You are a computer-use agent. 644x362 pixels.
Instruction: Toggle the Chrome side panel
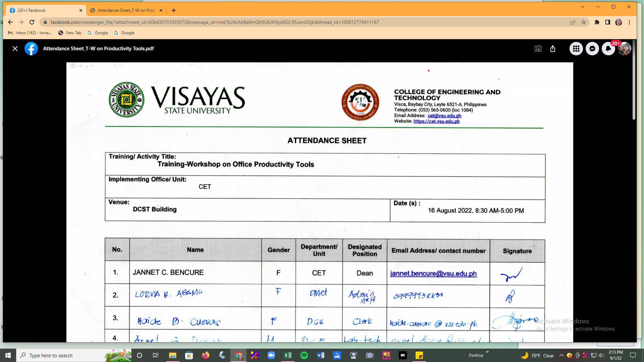(x=607, y=22)
